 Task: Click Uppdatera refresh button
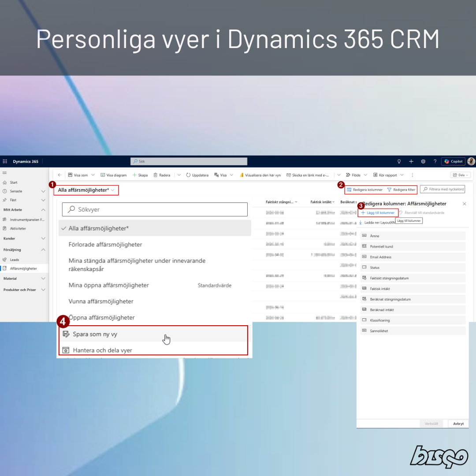click(x=197, y=175)
